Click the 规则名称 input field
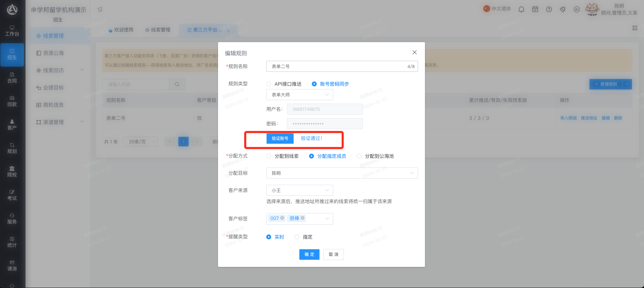Viewport: 644px width, 288px height. click(342, 66)
